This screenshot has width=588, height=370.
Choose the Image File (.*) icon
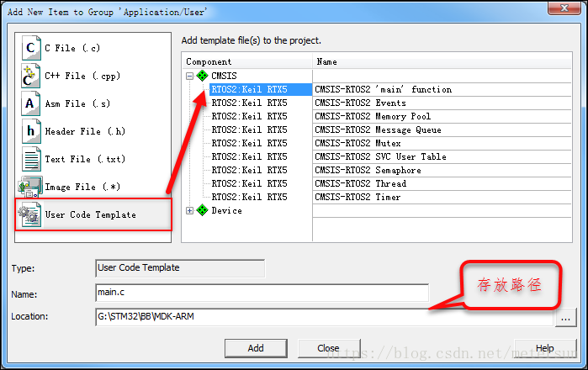(x=30, y=187)
